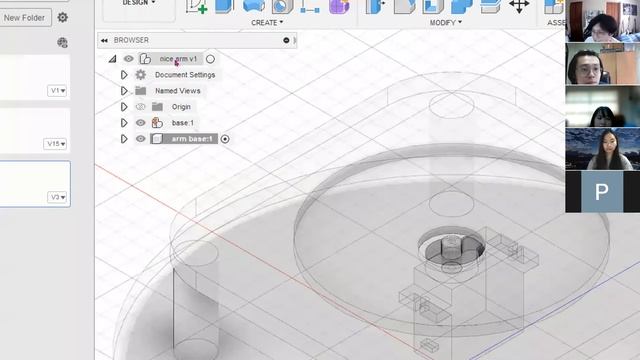Open the design thumbnail with V15 tag
The image size is (640, 360).
click(35, 131)
